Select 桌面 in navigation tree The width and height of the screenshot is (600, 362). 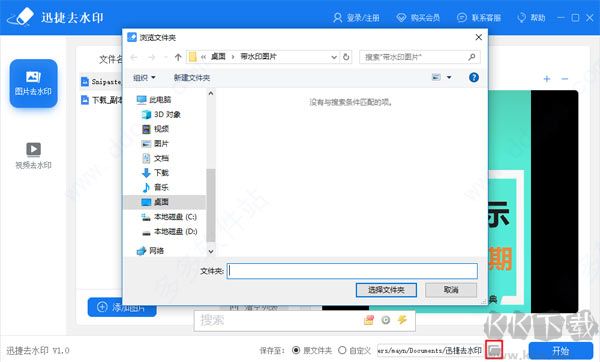[165, 202]
